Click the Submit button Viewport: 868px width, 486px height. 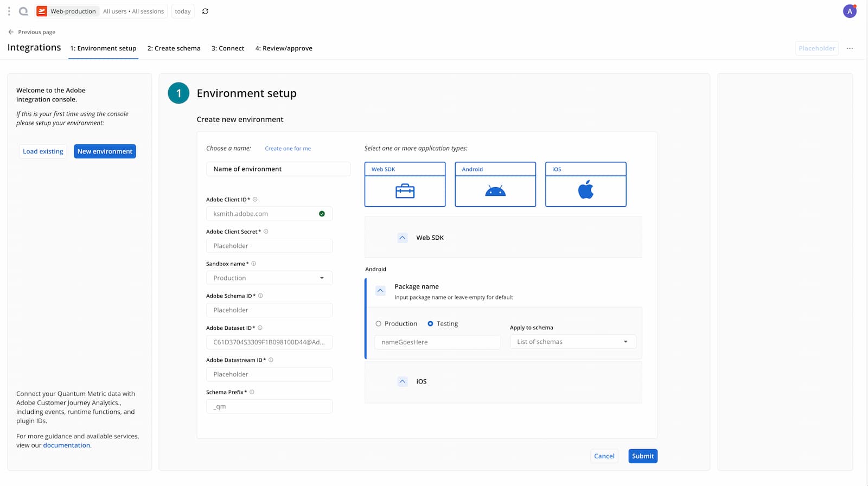(x=643, y=456)
